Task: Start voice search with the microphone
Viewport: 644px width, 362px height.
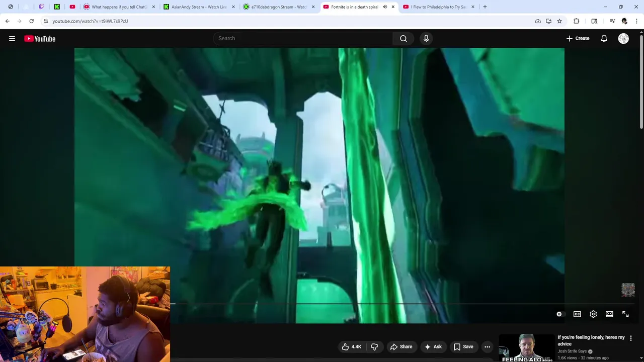Action: tap(426, 38)
